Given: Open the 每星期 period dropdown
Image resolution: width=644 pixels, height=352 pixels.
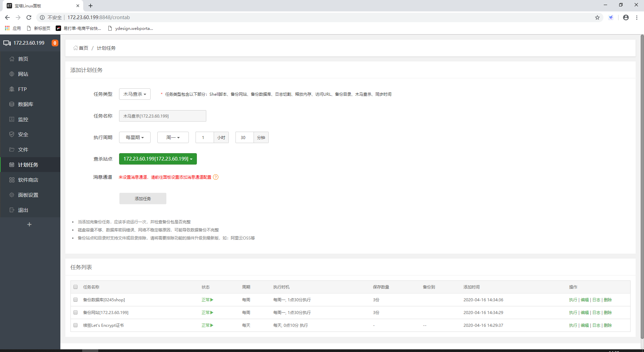Looking at the screenshot, I should click(x=135, y=137).
